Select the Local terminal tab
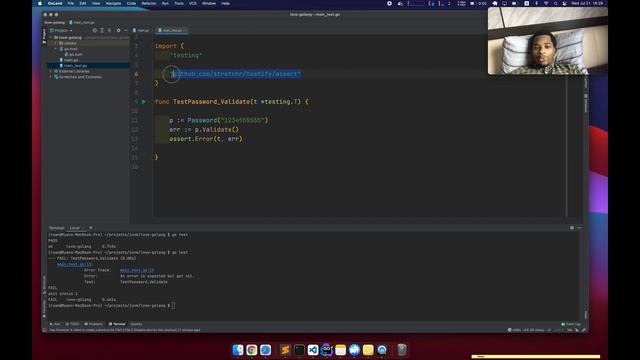 (75, 228)
